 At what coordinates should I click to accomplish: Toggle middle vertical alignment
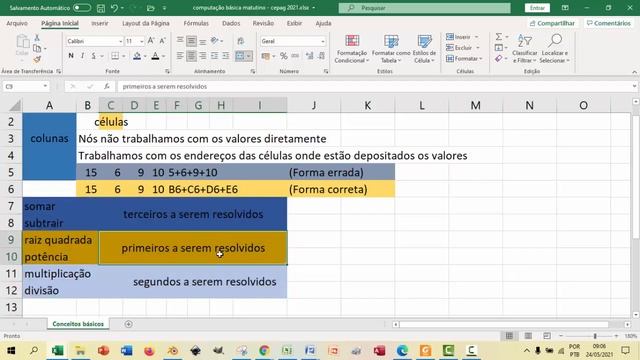pos(191,41)
